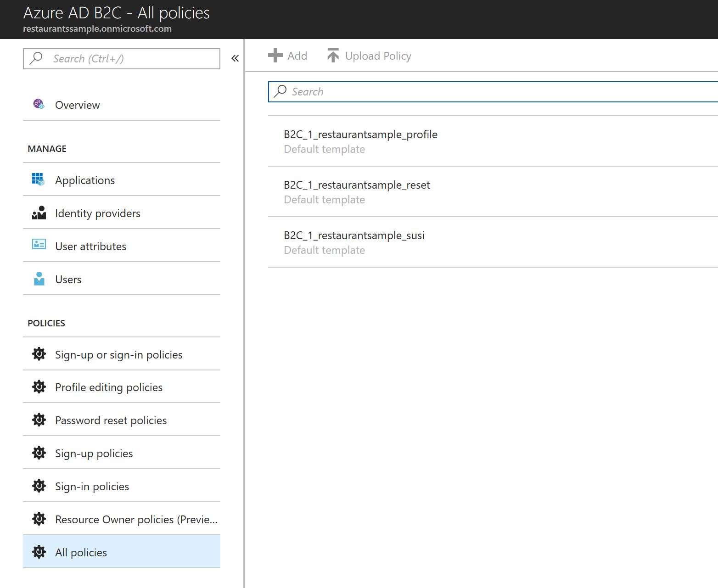Click the magnifier icon in sidebar search
The height and width of the screenshot is (588, 718).
point(36,58)
